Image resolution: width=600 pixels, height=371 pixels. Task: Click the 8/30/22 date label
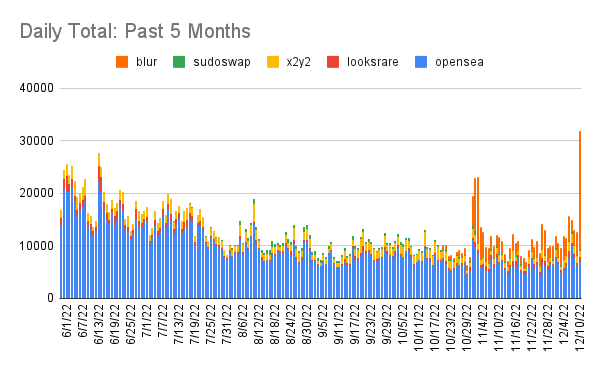307,324
